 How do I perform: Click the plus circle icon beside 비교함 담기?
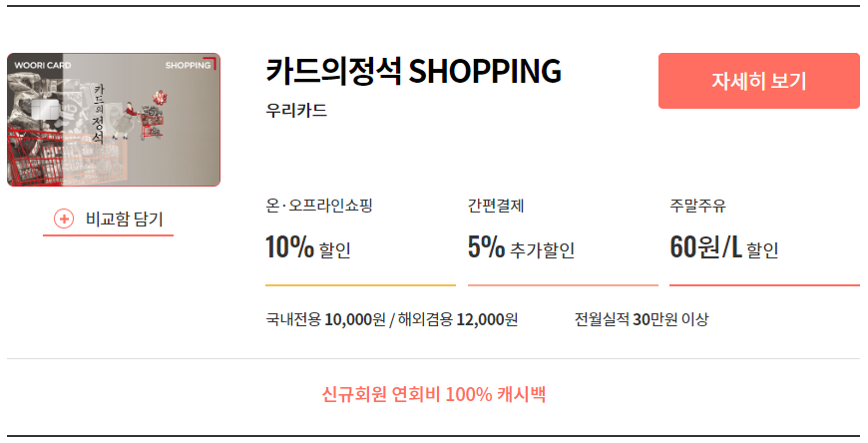64,219
